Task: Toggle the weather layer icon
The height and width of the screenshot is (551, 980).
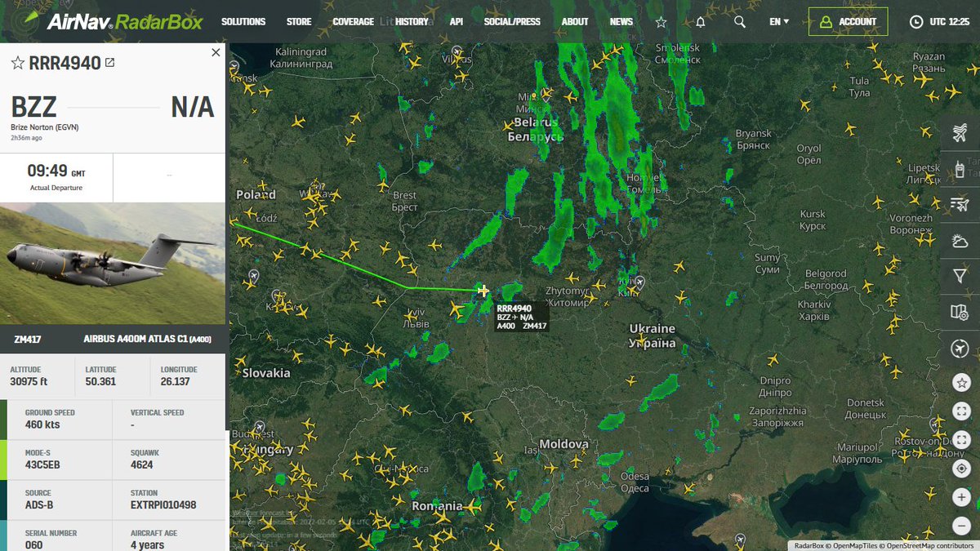Action: (x=960, y=240)
